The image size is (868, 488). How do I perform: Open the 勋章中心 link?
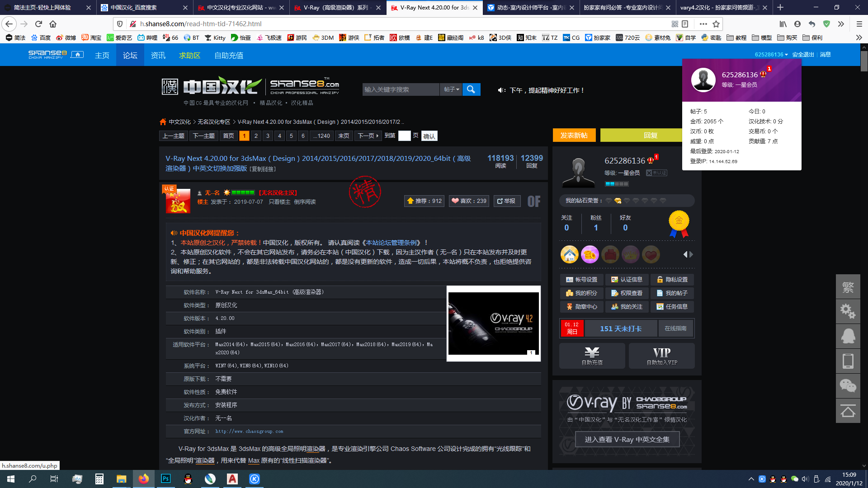581,307
